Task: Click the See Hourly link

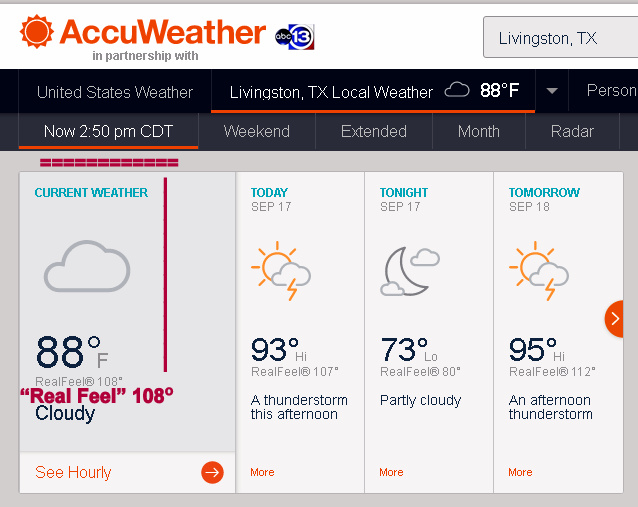Action: [73, 472]
